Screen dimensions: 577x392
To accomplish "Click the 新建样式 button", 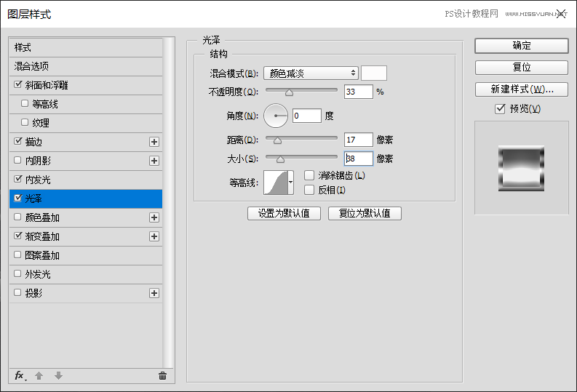I will pyautogui.click(x=521, y=89).
